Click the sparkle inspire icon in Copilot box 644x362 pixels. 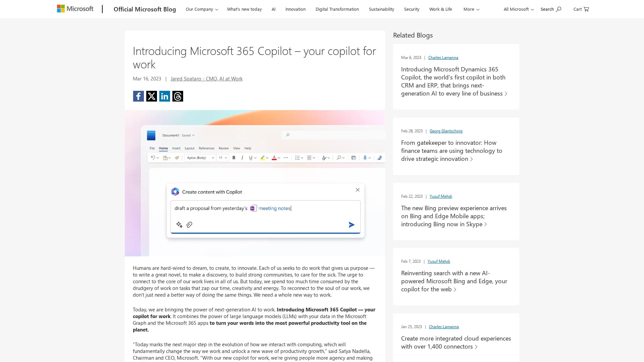point(179,225)
